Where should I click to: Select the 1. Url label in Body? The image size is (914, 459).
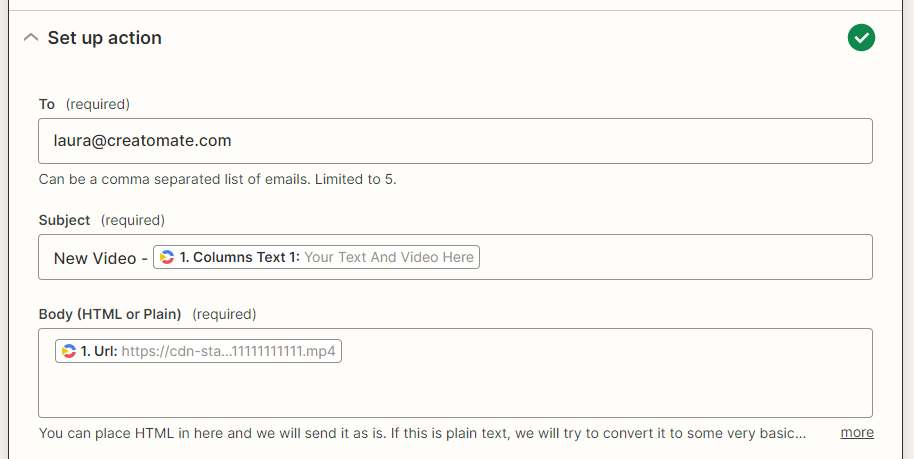(99, 351)
